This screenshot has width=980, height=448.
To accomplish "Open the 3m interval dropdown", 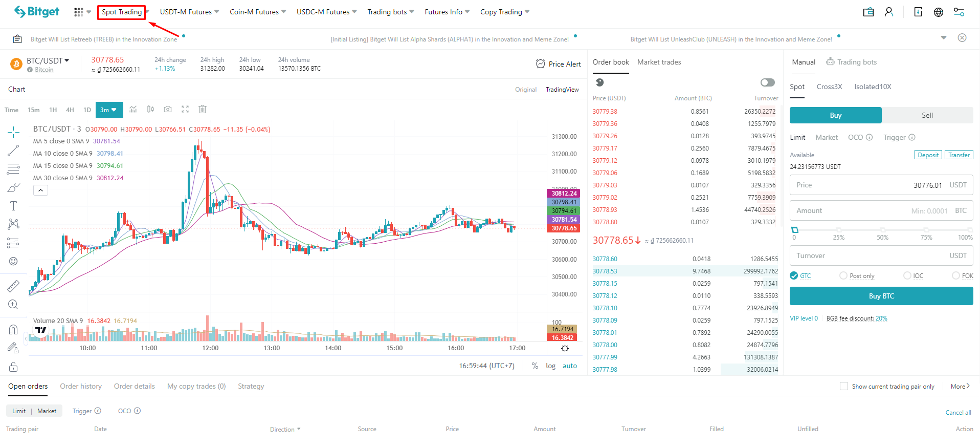I will pos(109,110).
